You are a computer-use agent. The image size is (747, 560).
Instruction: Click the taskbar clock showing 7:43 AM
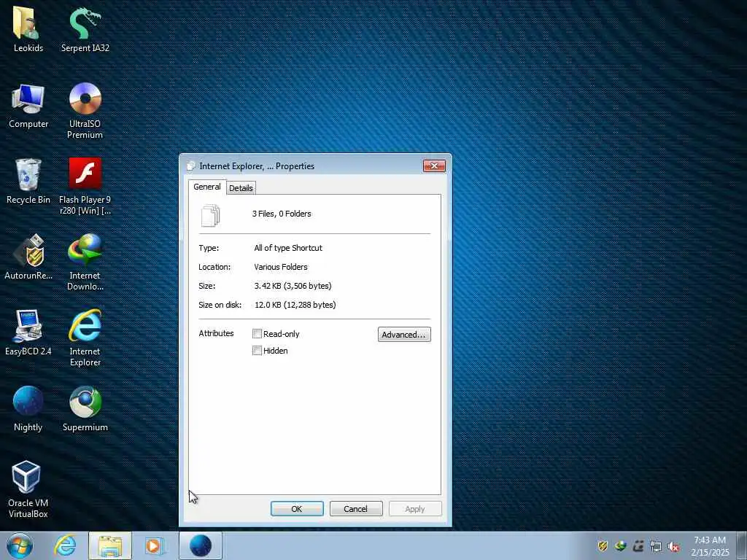click(710, 545)
